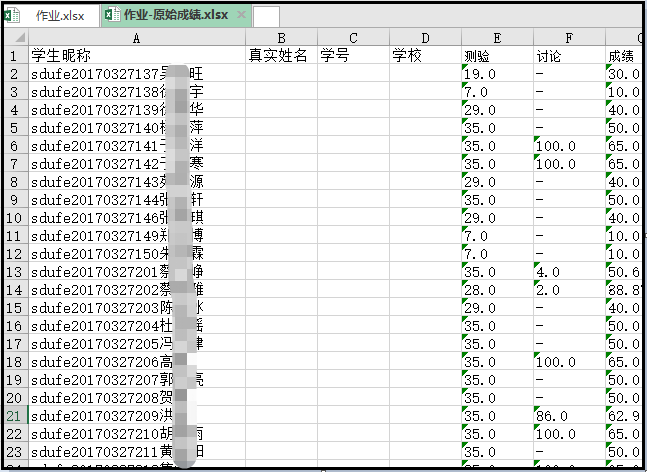Click the Excel icon on 作业.xlsx tab
The width and height of the screenshot is (647, 472).
coord(12,16)
